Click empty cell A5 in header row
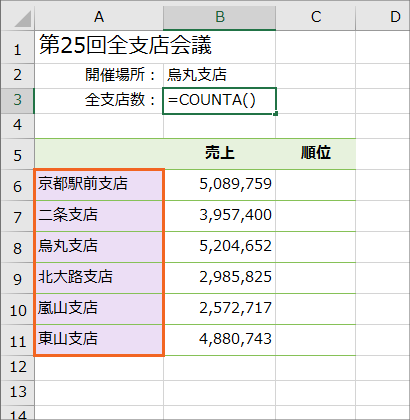The height and width of the screenshot is (420, 410). coord(99,154)
